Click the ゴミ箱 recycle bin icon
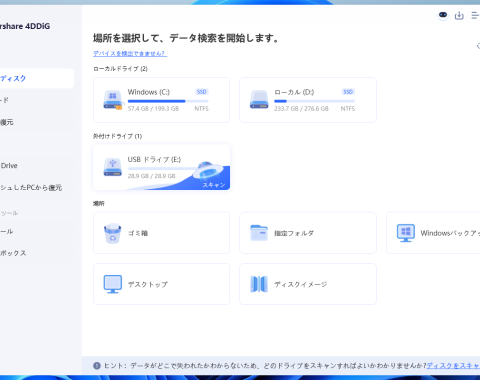 click(113, 233)
